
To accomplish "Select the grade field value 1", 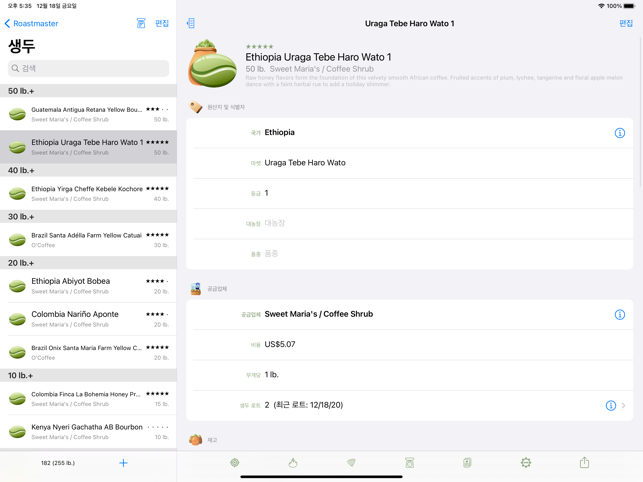I will click(x=409, y=193).
